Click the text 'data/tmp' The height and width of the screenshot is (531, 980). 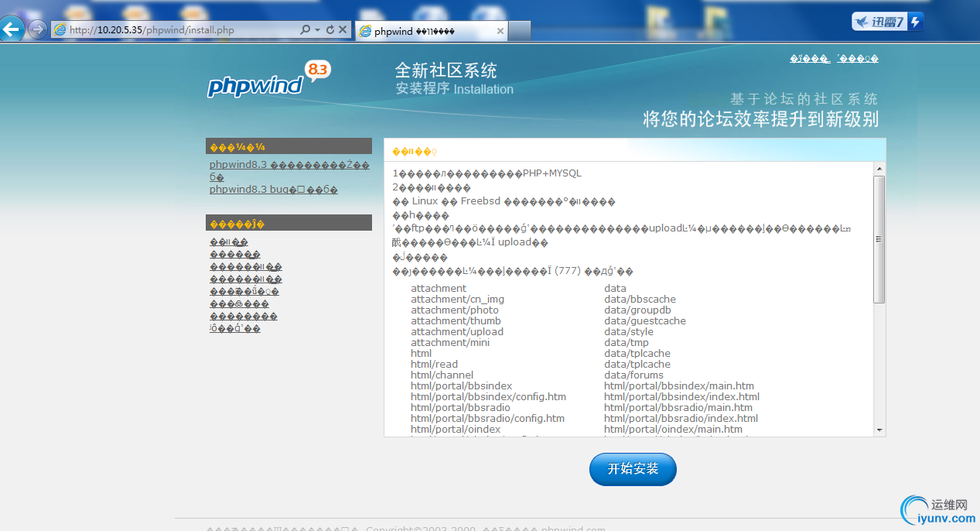tap(627, 343)
